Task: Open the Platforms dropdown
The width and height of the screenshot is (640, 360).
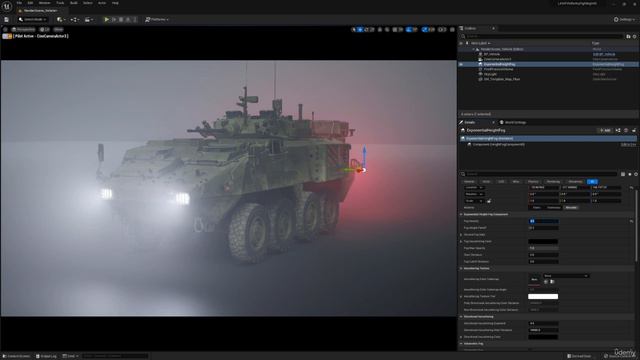Action: point(157,19)
